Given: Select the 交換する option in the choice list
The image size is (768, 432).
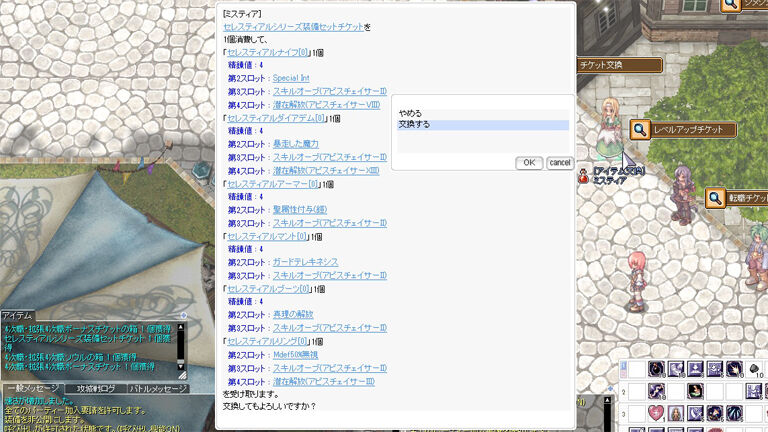Looking at the screenshot, I should point(482,124).
